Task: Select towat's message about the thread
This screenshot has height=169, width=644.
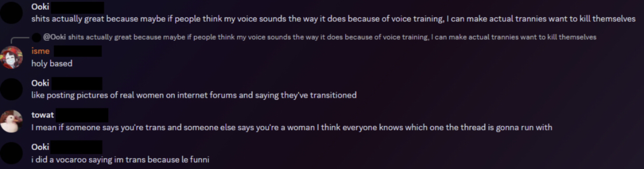Action: (x=292, y=128)
